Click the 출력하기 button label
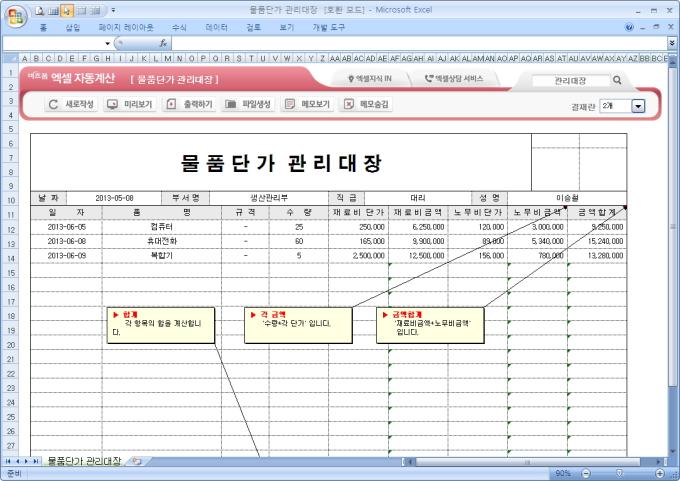 tap(198, 104)
